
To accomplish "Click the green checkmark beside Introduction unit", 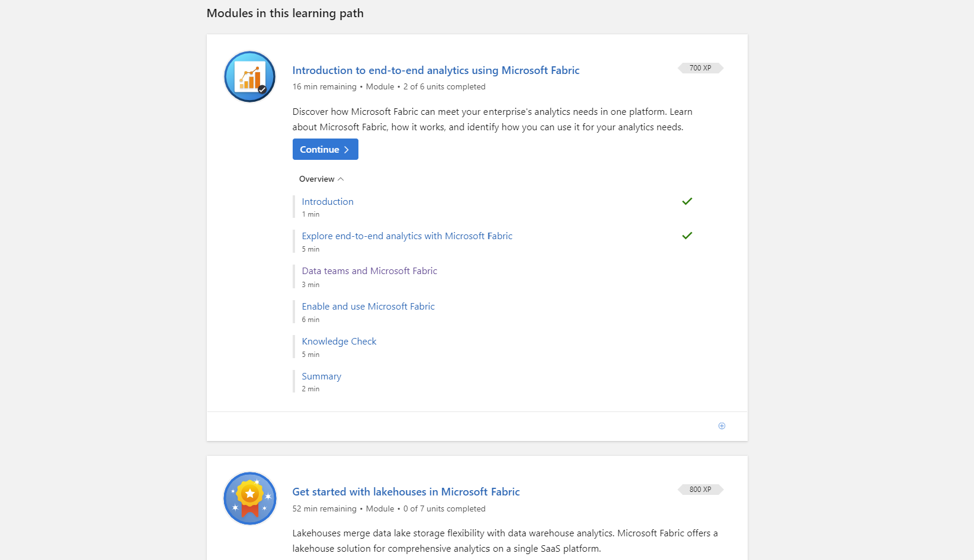I will 687,201.
